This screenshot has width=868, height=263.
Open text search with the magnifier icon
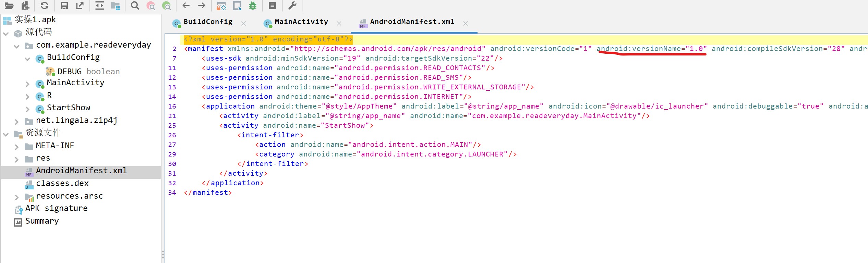click(x=135, y=5)
